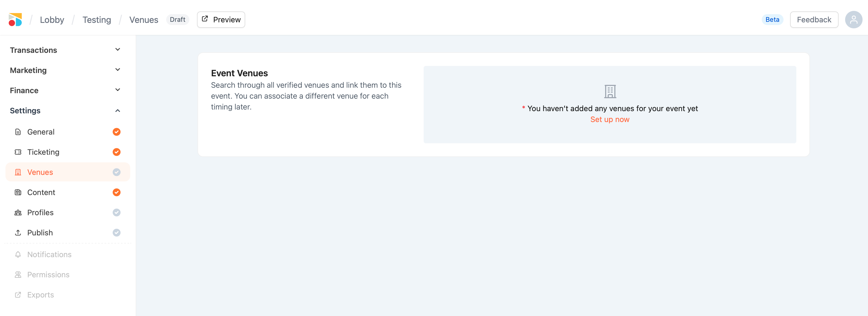Click the General document icon
The height and width of the screenshot is (316, 868).
(18, 132)
